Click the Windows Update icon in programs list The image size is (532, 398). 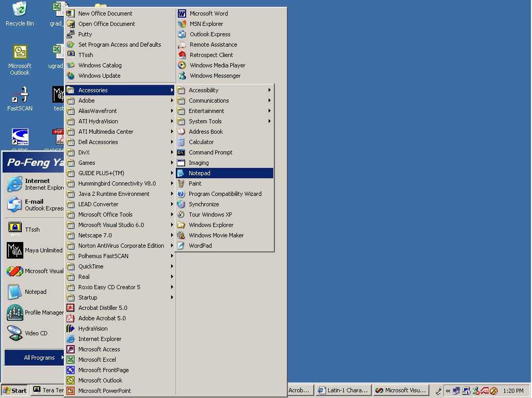71,76
